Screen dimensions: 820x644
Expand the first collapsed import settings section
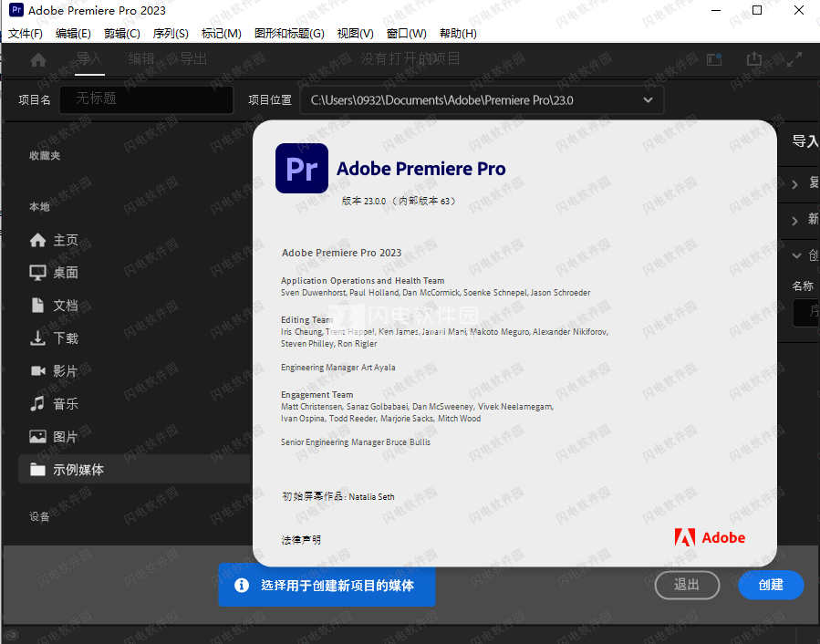tap(794, 184)
